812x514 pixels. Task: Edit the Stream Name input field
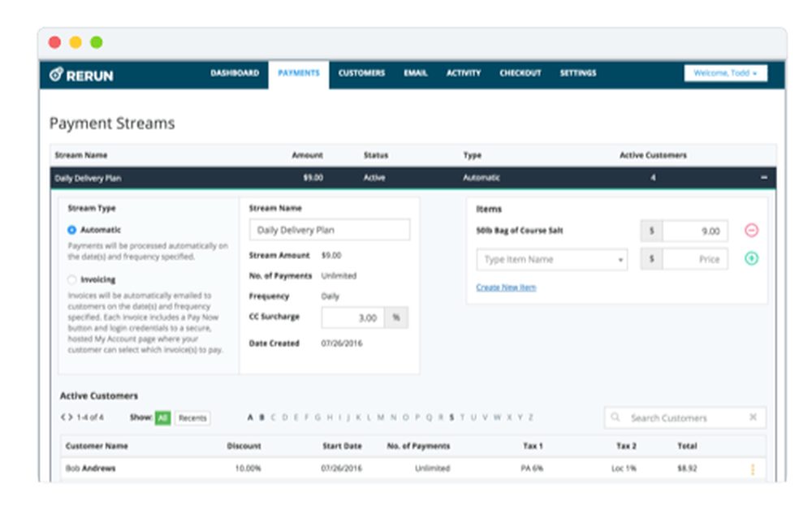pyautogui.click(x=330, y=230)
